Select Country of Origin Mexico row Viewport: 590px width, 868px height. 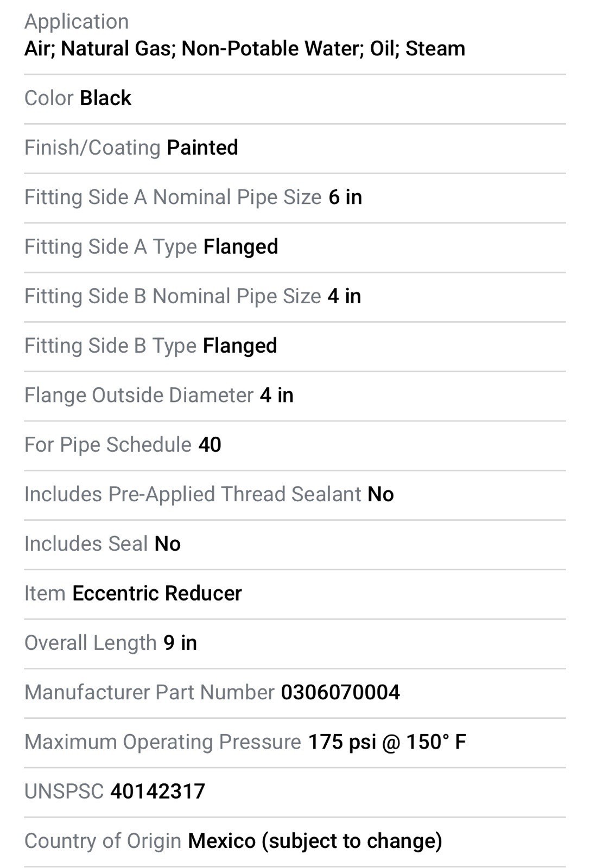click(x=295, y=841)
